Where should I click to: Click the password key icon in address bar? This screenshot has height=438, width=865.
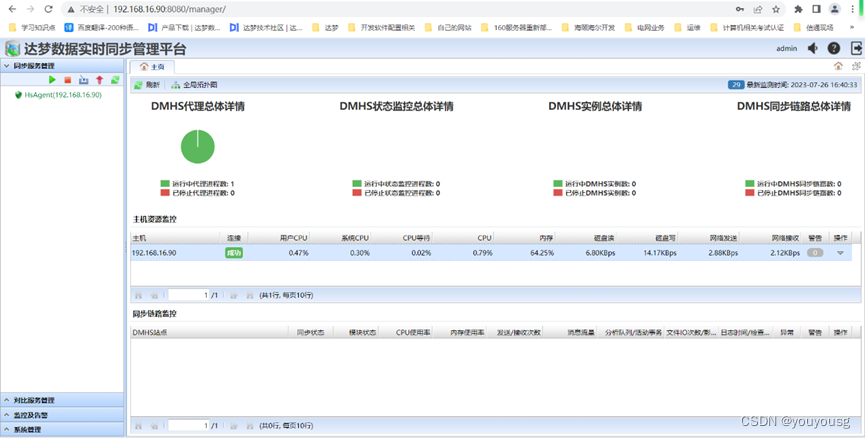pyautogui.click(x=740, y=9)
